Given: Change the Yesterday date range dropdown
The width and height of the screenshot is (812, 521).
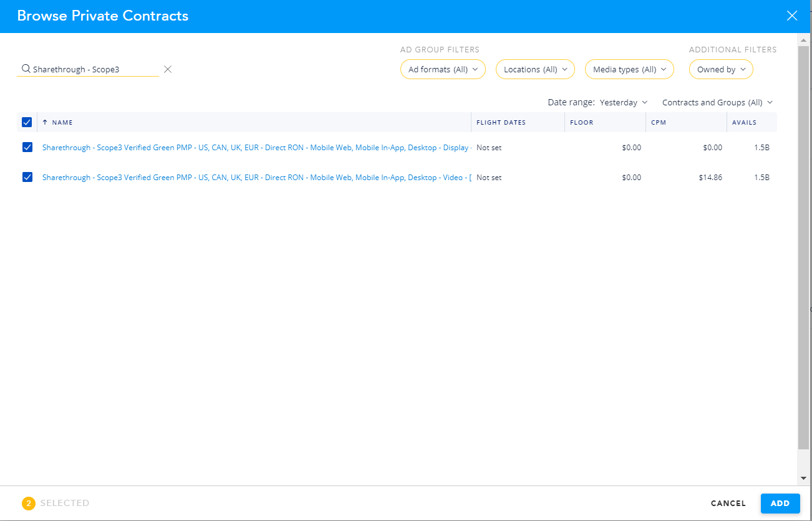Looking at the screenshot, I should pos(624,102).
